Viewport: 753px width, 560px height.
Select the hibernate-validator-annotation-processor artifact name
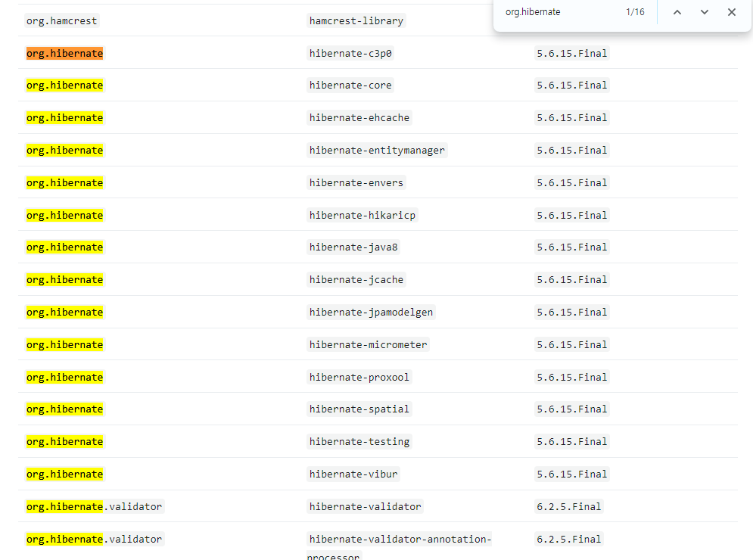tap(400, 547)
